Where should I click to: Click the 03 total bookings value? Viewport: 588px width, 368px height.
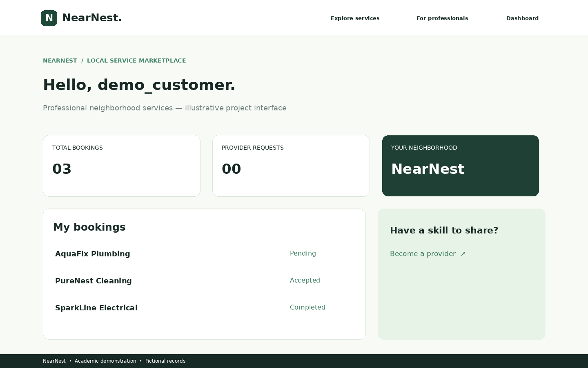tap(62, 169)
